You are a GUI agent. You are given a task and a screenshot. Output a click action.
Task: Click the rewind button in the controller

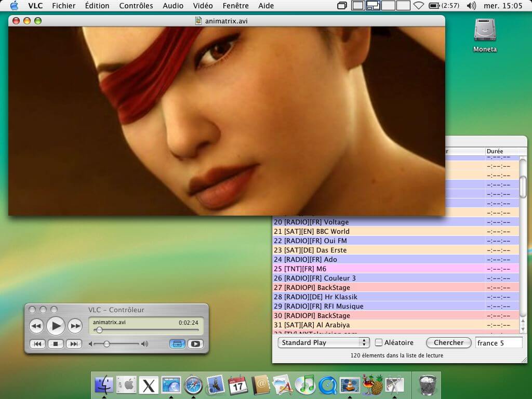(36, 326)
